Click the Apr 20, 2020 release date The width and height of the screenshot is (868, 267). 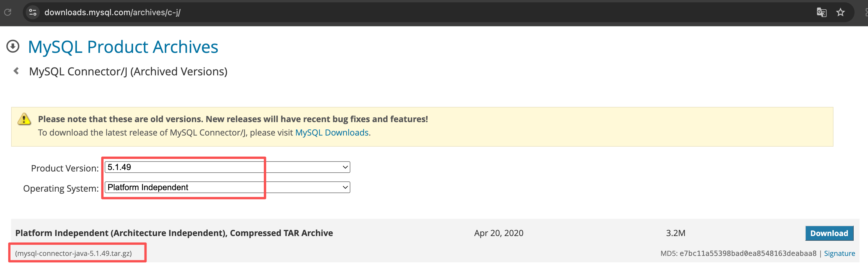click(x=499, y=233)
